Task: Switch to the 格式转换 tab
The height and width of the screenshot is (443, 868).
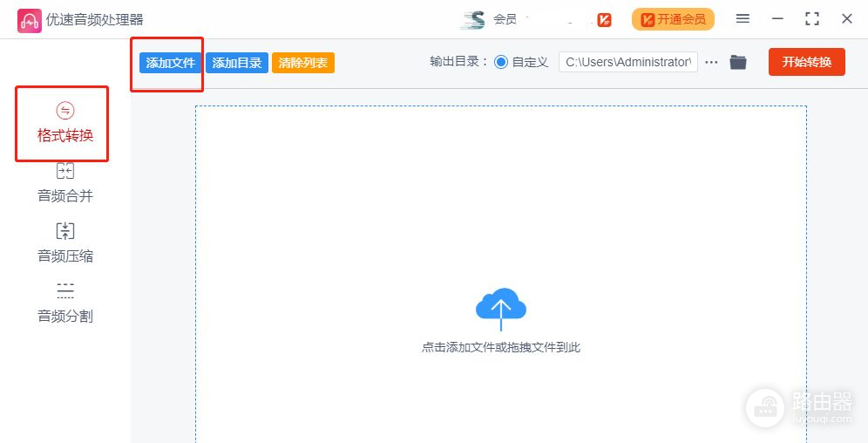Action: 64,123
